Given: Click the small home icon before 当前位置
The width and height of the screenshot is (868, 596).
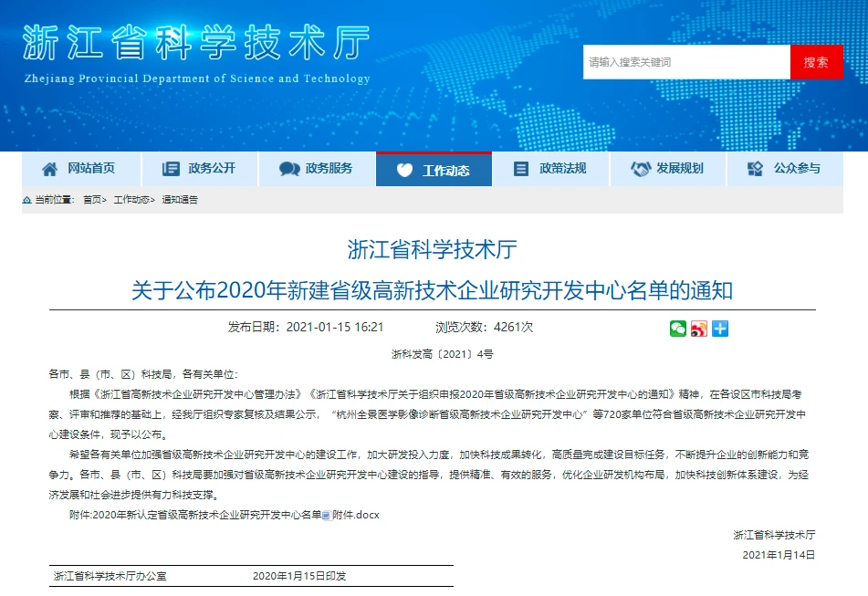Looking at the screenshot, I should [27, 199].
